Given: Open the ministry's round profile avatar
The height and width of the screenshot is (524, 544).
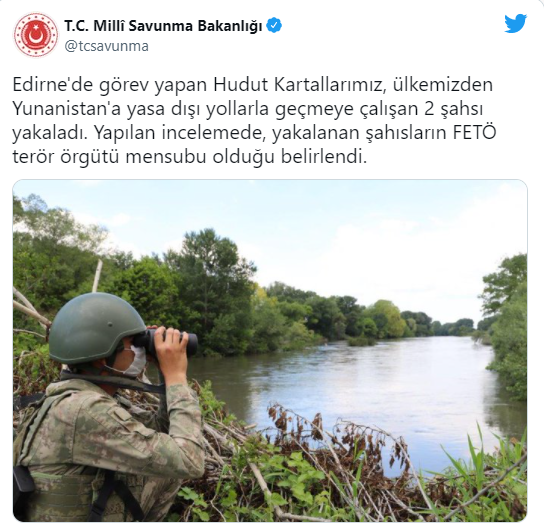Looking at the screenshot, I should click(x=35, y=35).
